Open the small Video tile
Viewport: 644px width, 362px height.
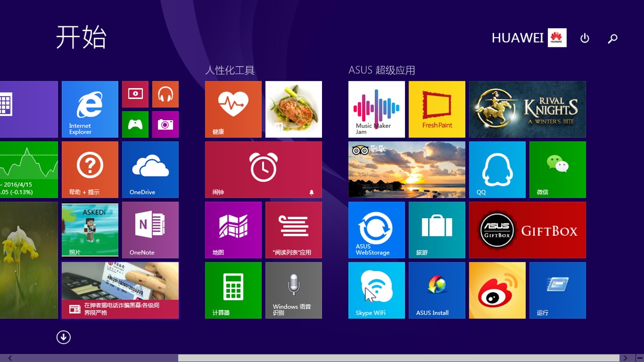[135, 94]
